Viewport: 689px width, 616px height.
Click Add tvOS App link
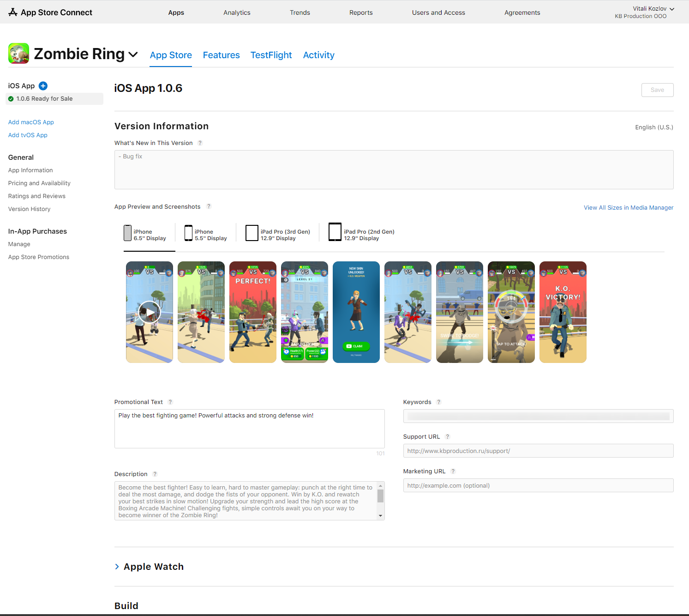click(x=28, y=135)
